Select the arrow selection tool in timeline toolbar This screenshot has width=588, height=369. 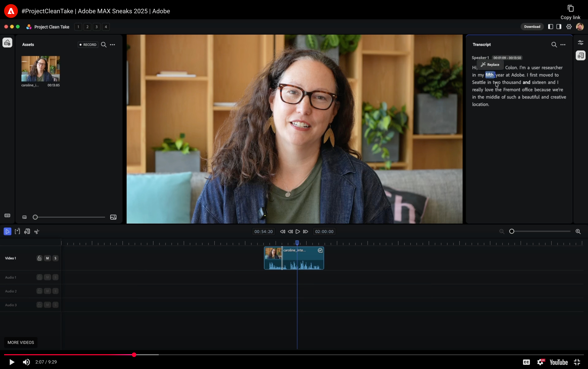coord(7,231)
